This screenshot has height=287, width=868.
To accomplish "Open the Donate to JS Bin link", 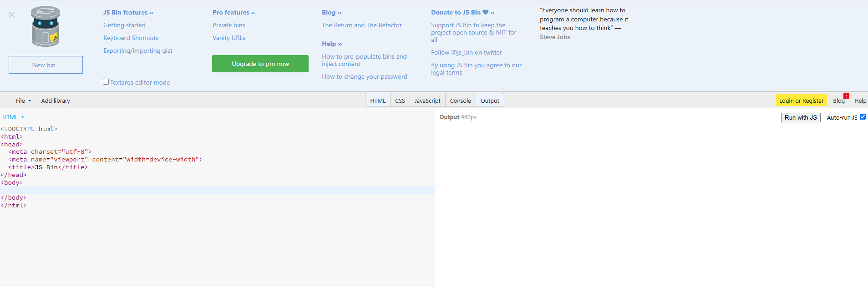I will (x=462, y=12).
